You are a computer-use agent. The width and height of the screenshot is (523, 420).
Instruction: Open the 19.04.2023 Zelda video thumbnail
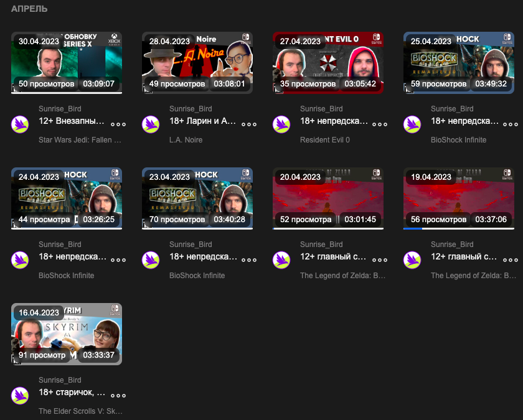[x=459, y=198]
